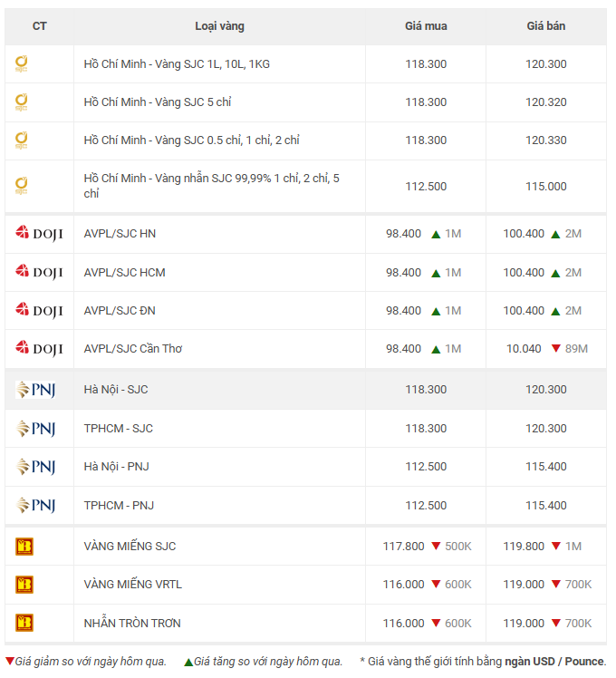Viewport: 616px width, 678px height.
Task: Click the '89M' change value in the Cần Thơ row
Action: 576,348
